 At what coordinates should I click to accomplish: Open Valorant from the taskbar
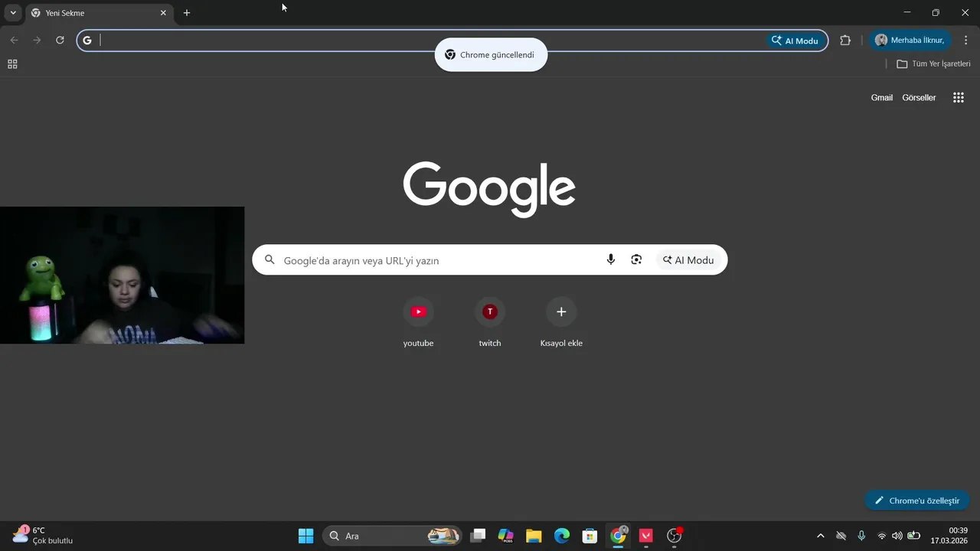646,536
